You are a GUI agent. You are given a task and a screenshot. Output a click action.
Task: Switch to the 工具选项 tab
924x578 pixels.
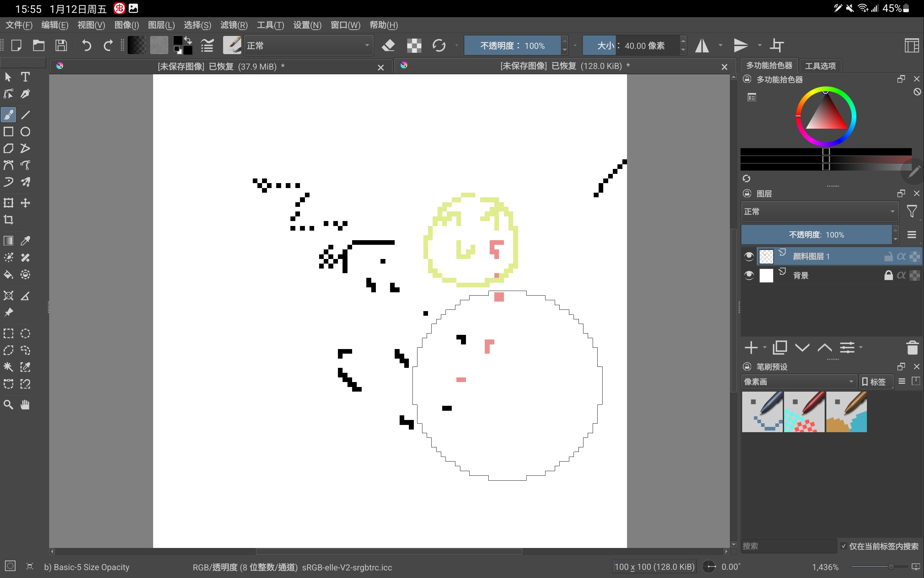coord(820,66)
